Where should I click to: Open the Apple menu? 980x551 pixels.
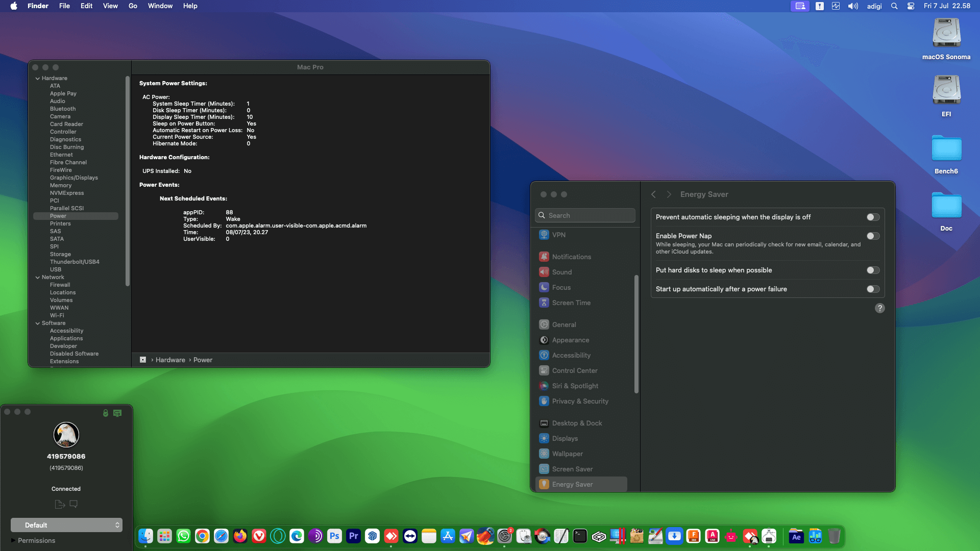point(14,6)
